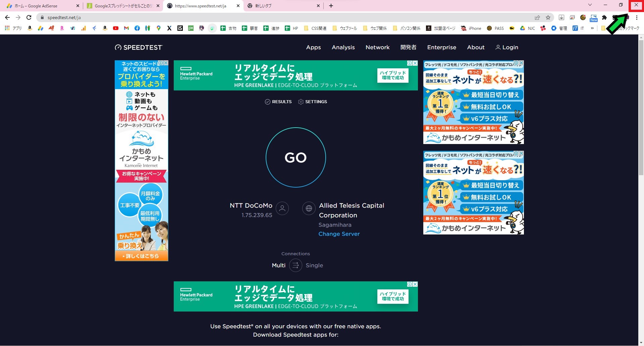Click the 詳しくはこちら button in left ad

(x=141, y=256)
